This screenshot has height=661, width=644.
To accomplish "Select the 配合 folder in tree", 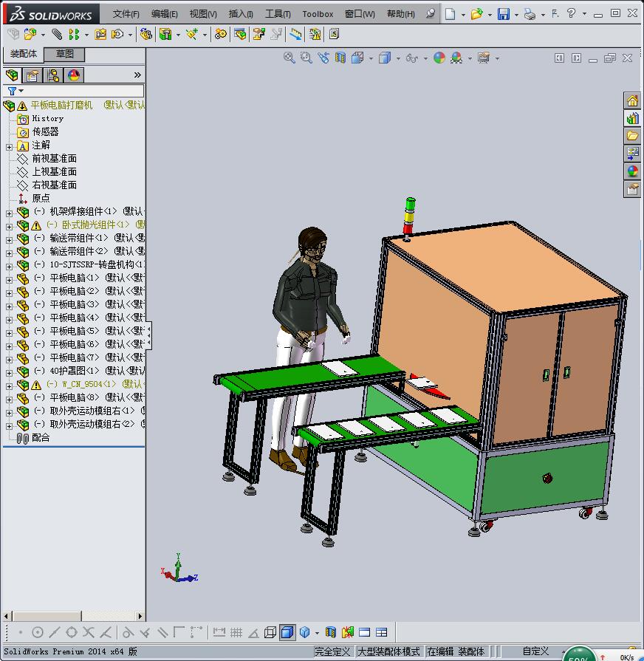I will 41,437.
